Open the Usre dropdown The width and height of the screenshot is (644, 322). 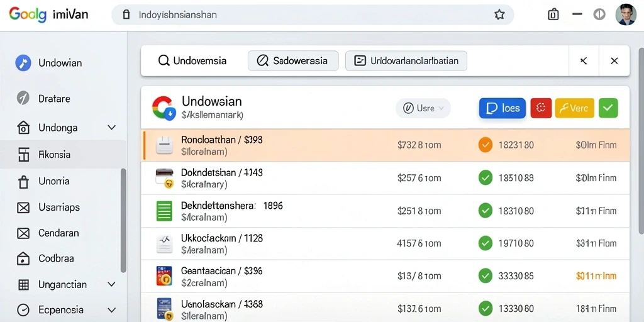[x=423, y=108]
